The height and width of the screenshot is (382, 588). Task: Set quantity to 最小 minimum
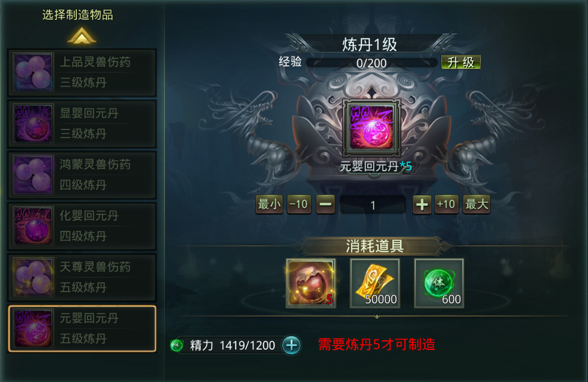tap(269, 204)
